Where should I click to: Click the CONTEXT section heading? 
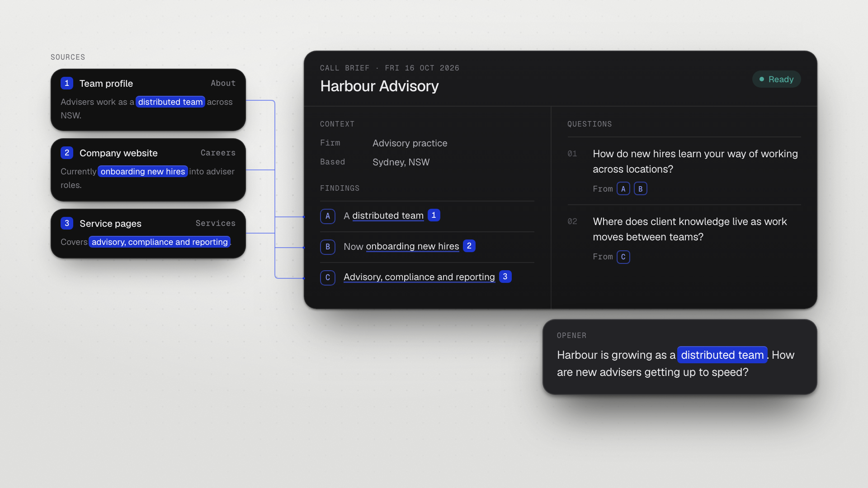pos(337,124)
